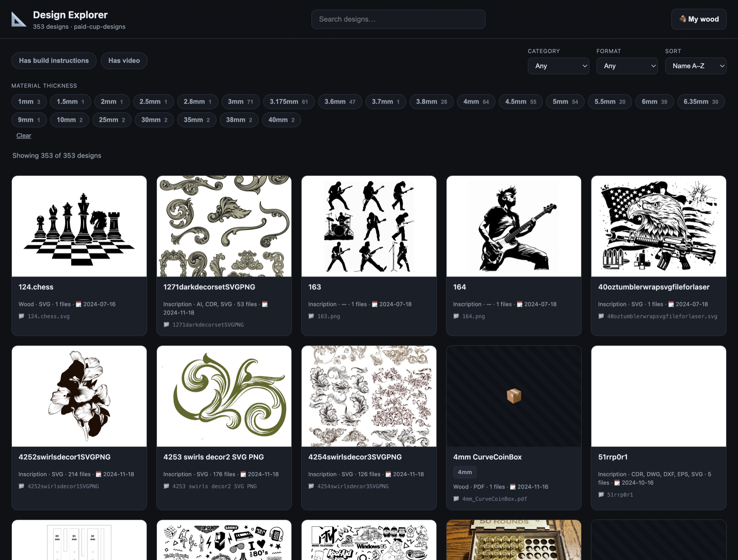Click the box icon on 4mm CurveCoinBox card
The height and width of the screenshot is (560, 738).
(x=514, y=396)
